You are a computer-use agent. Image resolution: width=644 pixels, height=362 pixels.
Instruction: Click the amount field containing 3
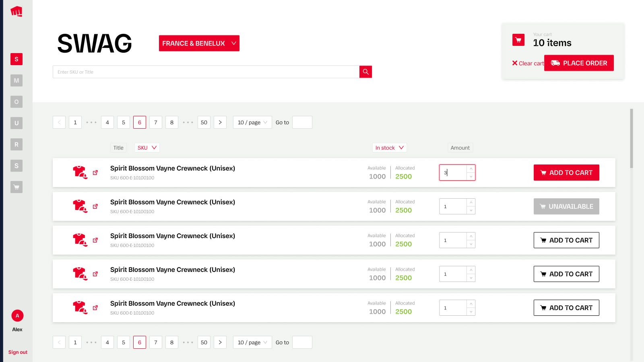coord(453,173)
